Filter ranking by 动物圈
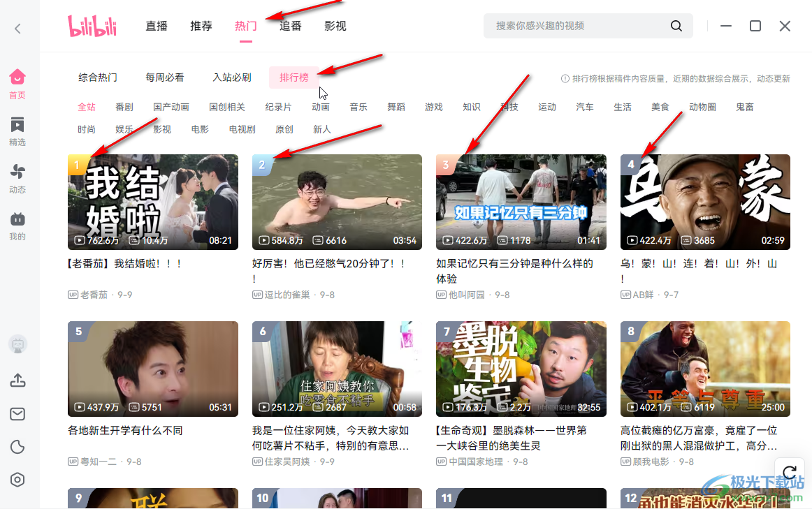 703,107
